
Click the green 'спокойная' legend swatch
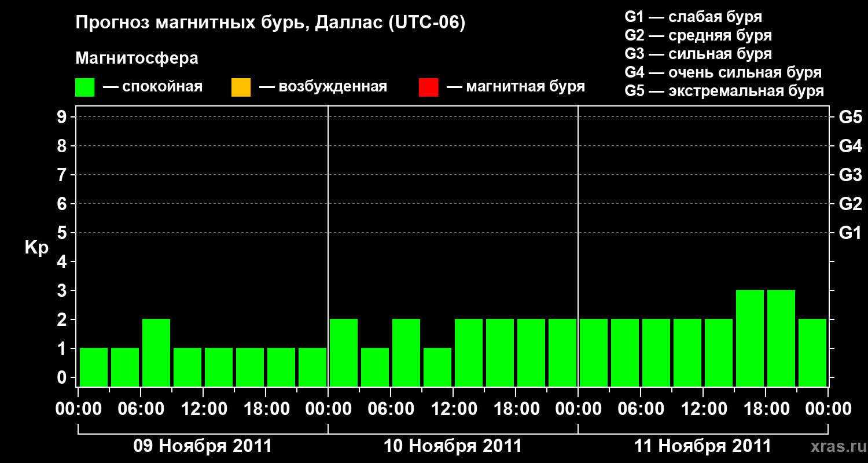pyautogui.click(x=84, y=87)
